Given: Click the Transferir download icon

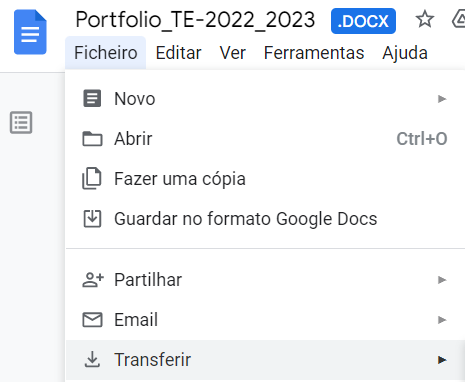Looking at the screenshot, I should click(92, 359).
